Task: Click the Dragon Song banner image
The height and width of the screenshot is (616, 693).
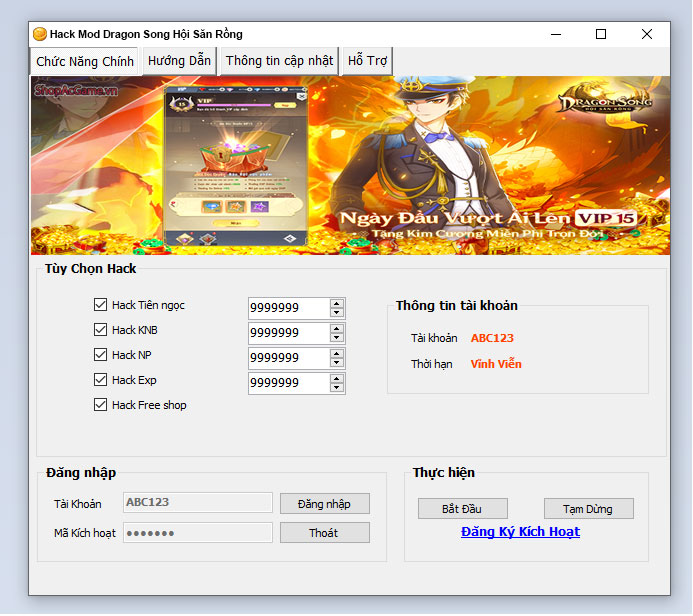Action: tap(350, 165)
